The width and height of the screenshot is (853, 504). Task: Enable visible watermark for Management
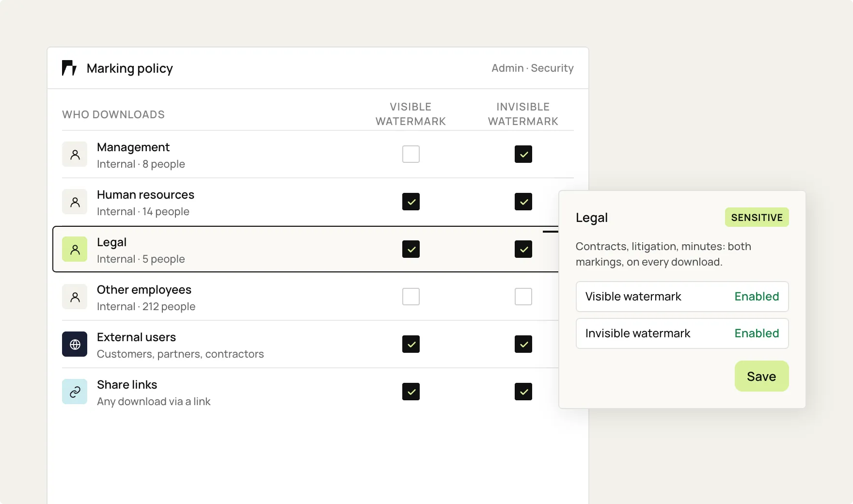(x=411, y=154)
